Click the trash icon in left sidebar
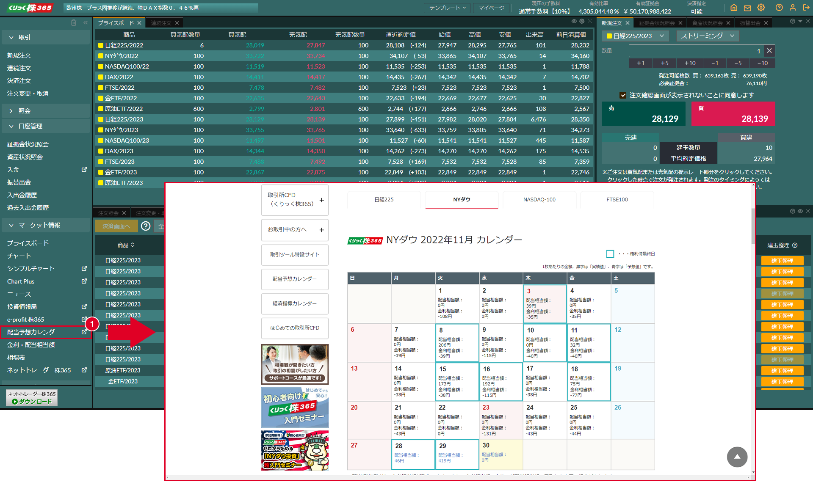Screen dimensions: 813x504 74,23
